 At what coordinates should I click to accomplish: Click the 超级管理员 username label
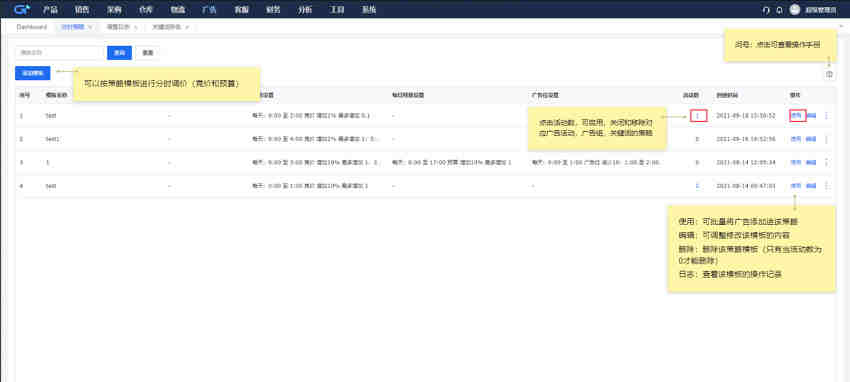[x=821, y=10]
